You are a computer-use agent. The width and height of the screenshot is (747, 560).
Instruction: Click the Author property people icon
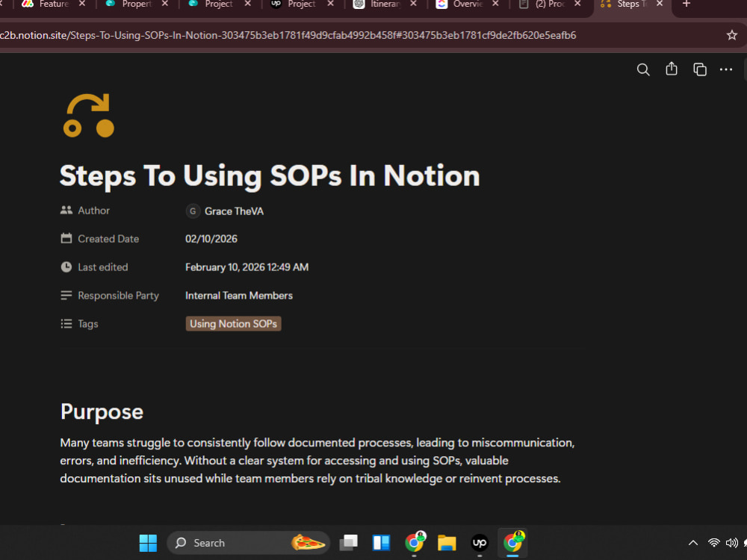pos(66,210)
